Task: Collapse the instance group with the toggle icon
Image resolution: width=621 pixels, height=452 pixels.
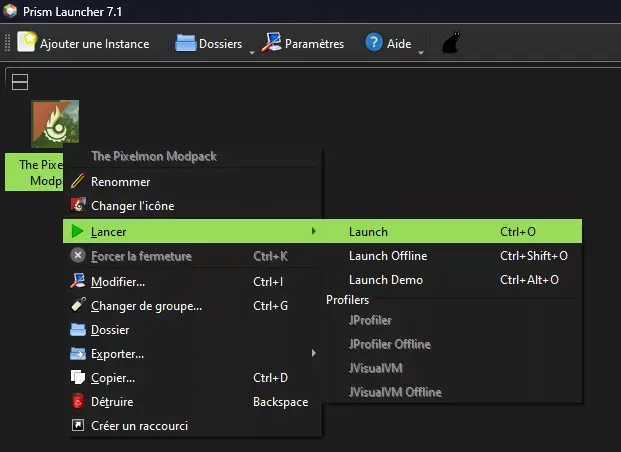Action: coord(20,82)
